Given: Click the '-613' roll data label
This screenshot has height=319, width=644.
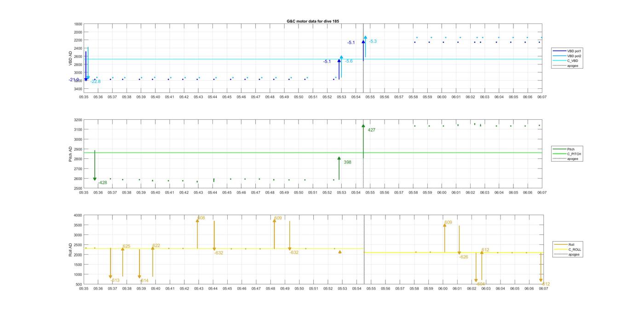Looking at the screenshot, I should [115, 280].
